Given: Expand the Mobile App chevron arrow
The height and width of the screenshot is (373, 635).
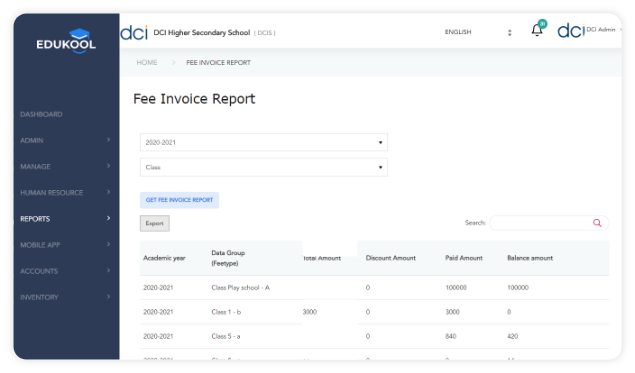Looking at the screenshot, I should (x=109, y=244).
